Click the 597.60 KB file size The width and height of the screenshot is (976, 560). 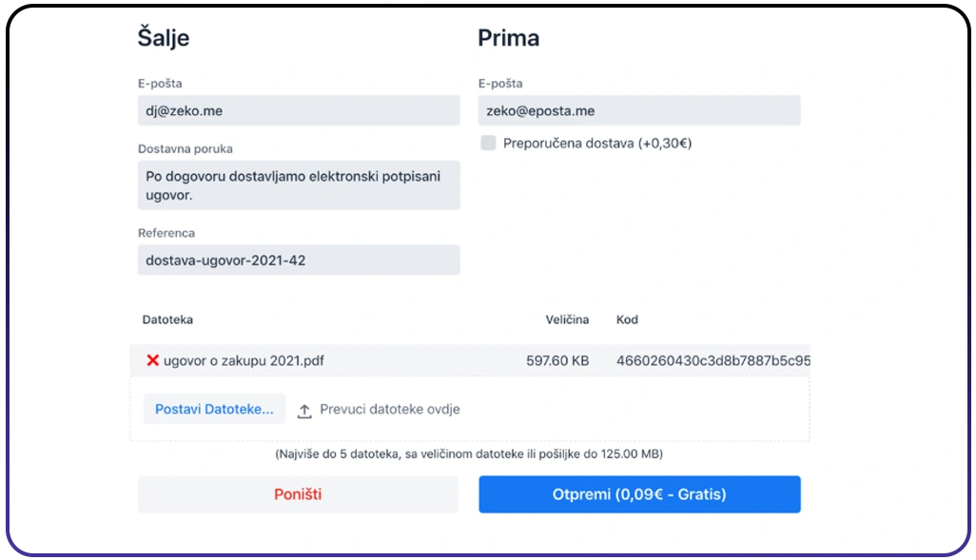pyautogui.click(x=557, y=361)
